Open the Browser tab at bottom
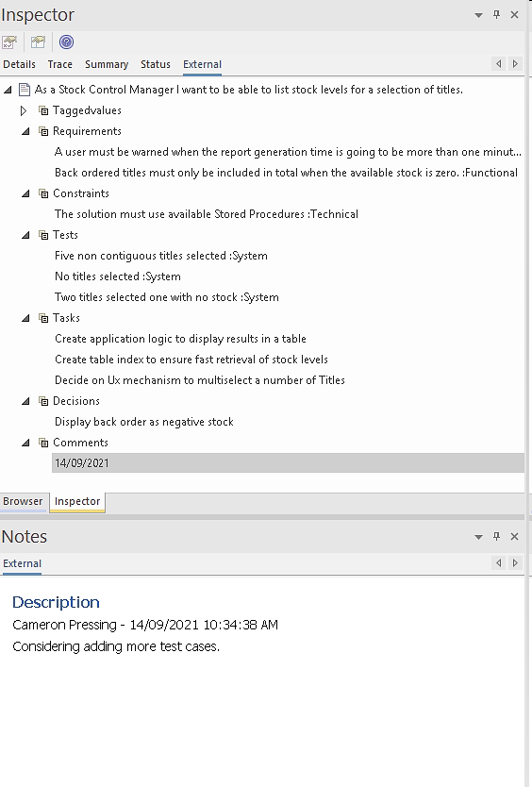 [23, 501]
